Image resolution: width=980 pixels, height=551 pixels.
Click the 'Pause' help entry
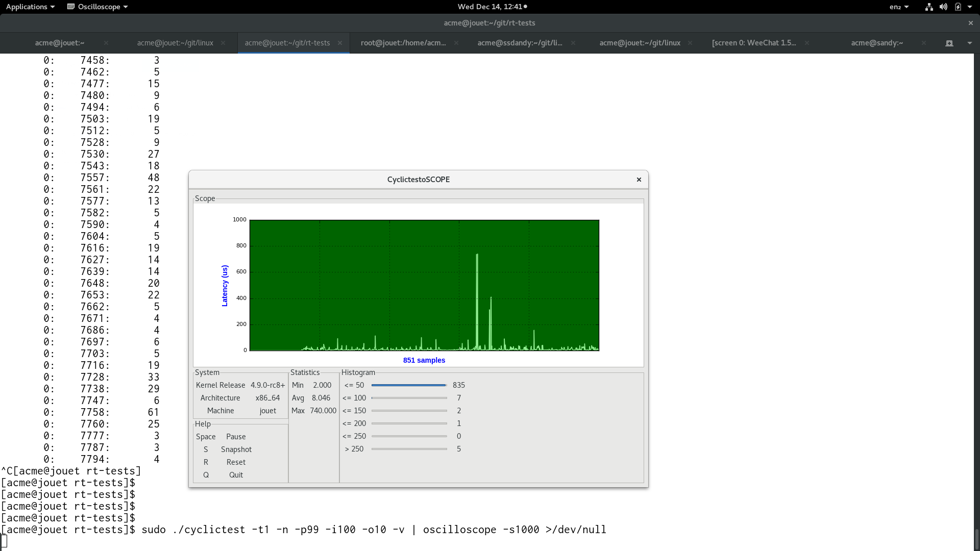coord(236,437)
